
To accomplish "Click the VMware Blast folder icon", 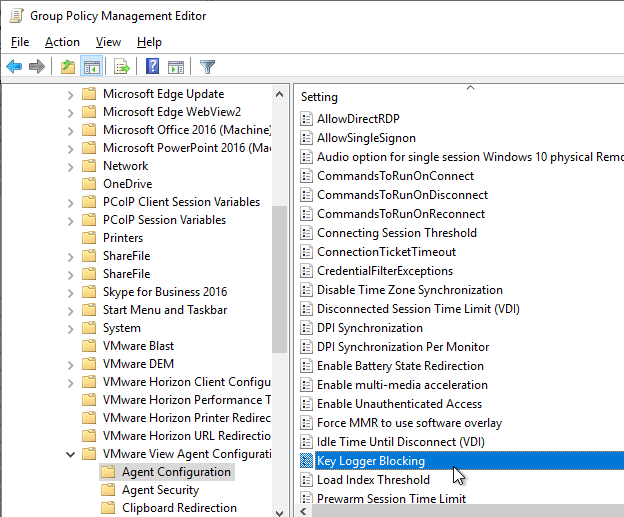I will click(89, 345).
